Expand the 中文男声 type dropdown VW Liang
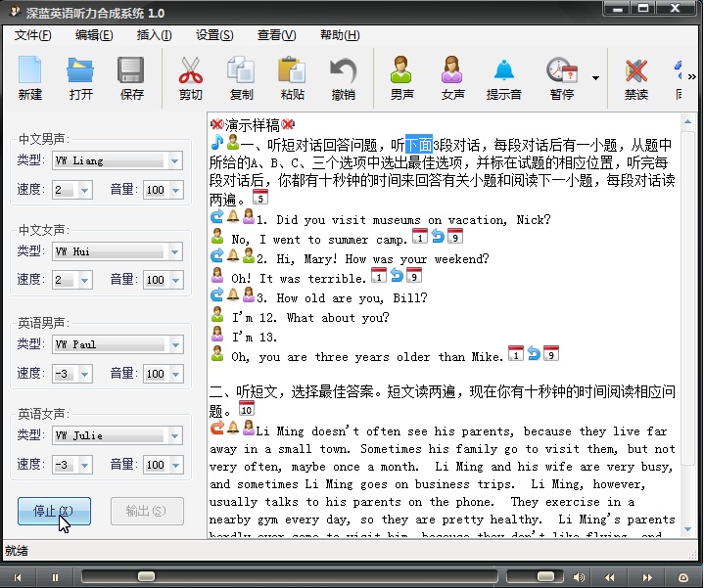Screen dimensions: 704x588 175,161
